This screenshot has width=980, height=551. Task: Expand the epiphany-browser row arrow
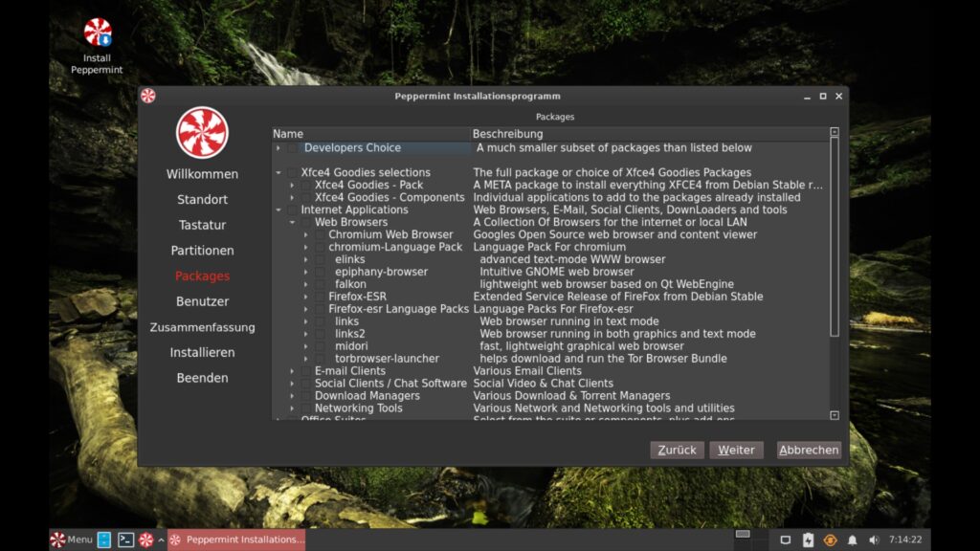[305, 272]
